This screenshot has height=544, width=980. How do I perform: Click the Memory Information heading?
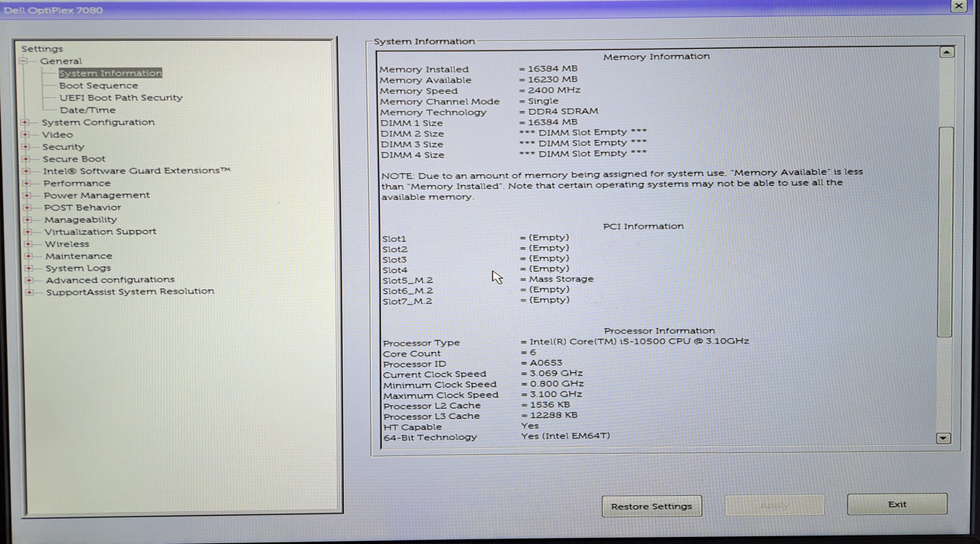point(657,56)
